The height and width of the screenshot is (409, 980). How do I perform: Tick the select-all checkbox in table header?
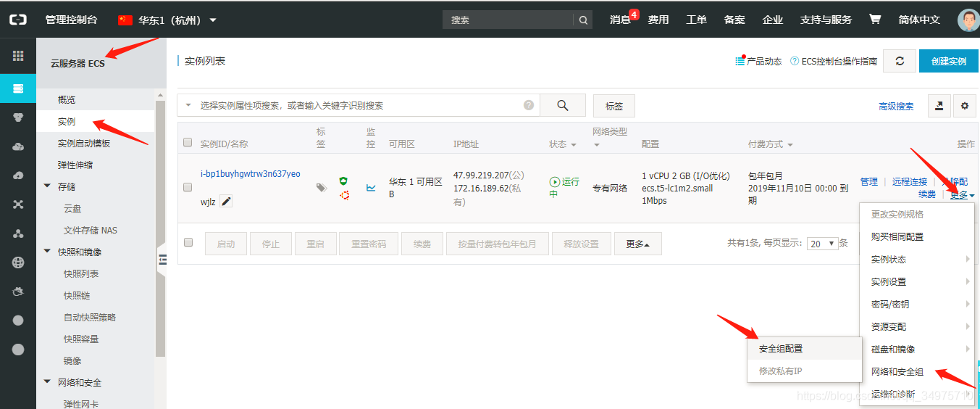pyautogui.click(x=188, y=143)
